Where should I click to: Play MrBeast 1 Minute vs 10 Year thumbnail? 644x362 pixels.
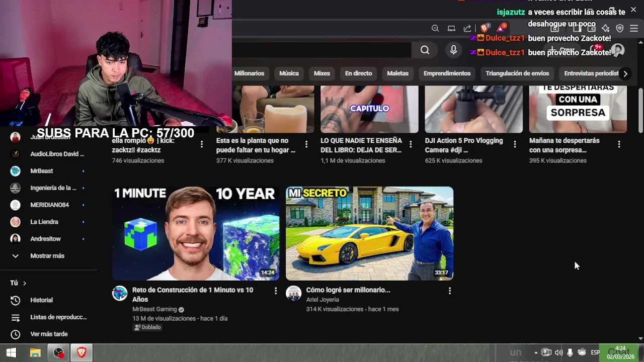[196, 233]
